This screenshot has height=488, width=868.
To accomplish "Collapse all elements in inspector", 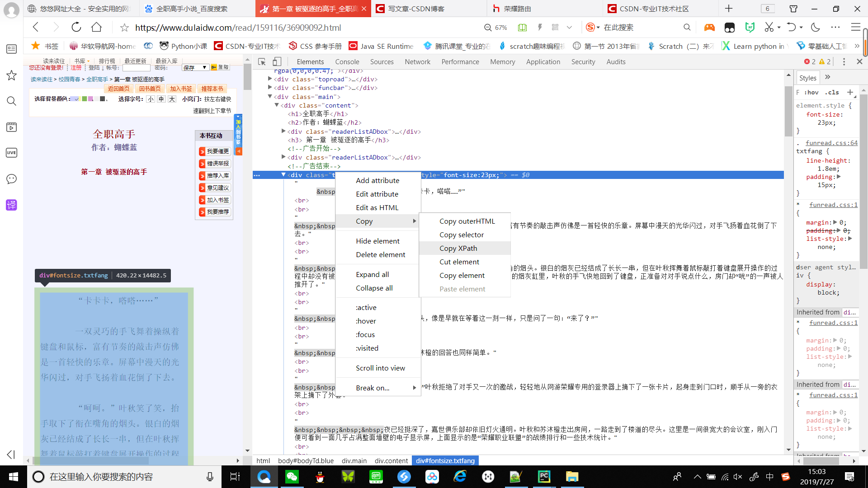I will pos(374,288).
